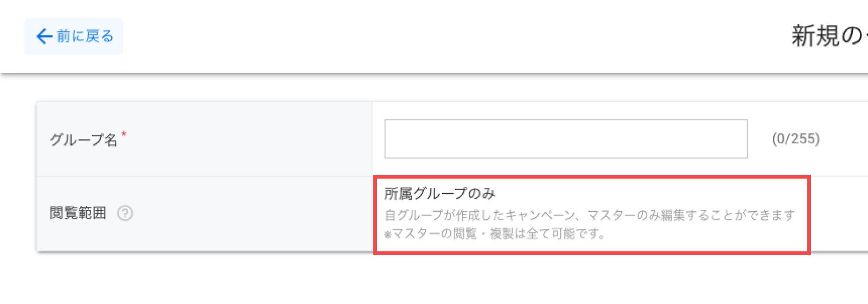The height and width of the screenshot is (304, 868).
Task: Click the 名 character in グループ名
Action: (111, 140)
